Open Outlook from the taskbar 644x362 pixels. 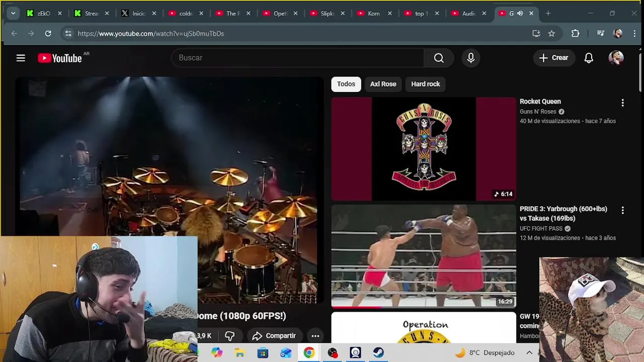pyautogui.click(x=286, y=353)
